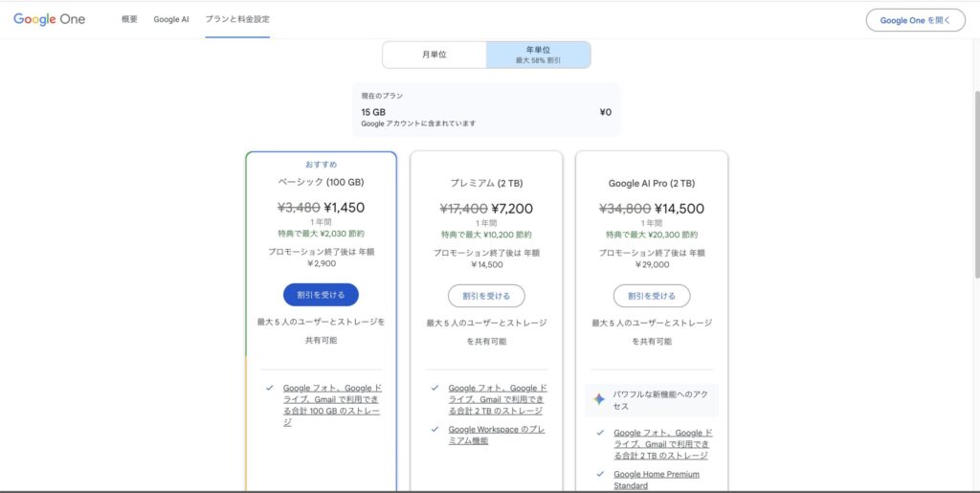The width and height of the screenshot is (980, 493).
Task: Click checkmark beside Google Home Premium Standard
Action: click(x=601, y=474)
